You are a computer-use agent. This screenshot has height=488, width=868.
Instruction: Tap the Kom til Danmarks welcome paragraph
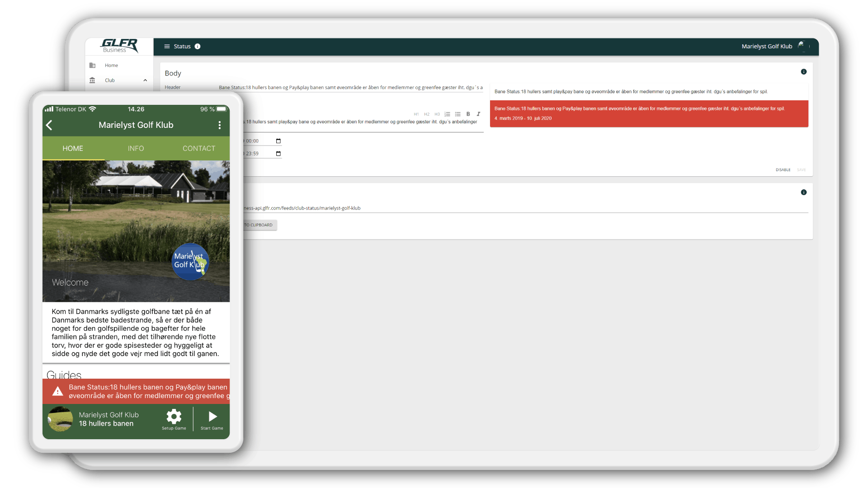tap(136, 333)
